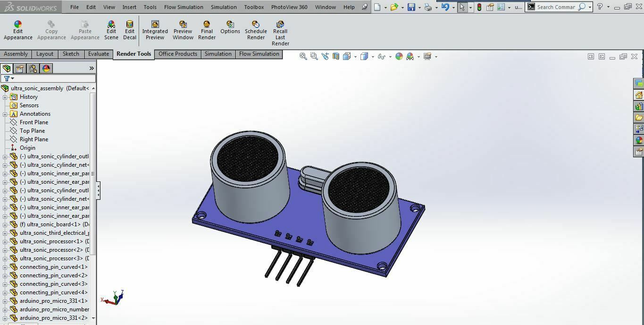
Task: Toggle the Section View tool
Action: 335,56
